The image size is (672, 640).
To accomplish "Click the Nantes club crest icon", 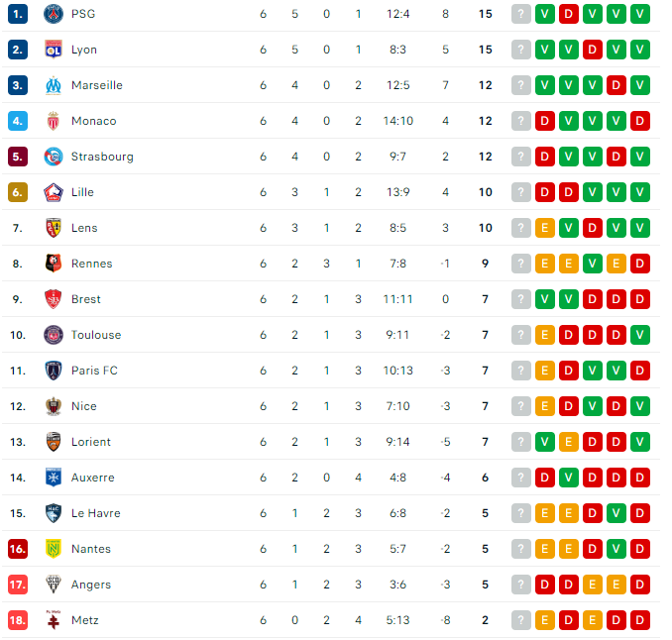I will (x=54, y=549).
